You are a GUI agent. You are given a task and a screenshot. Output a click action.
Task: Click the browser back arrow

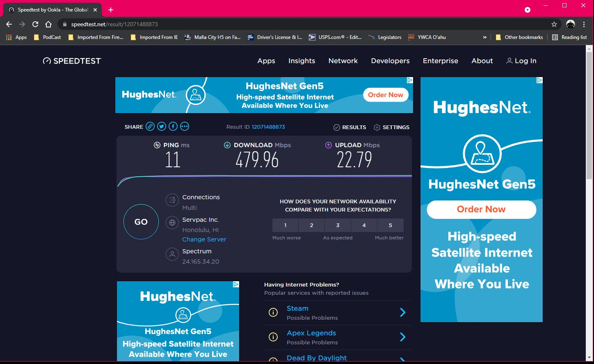point(9,24)
